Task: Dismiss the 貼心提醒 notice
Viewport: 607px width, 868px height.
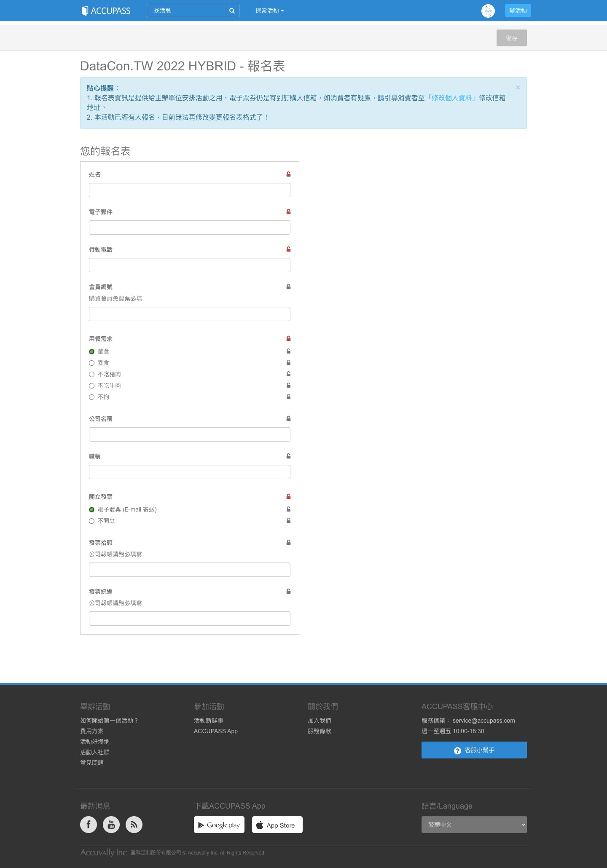Action: [x=518, y=88]
